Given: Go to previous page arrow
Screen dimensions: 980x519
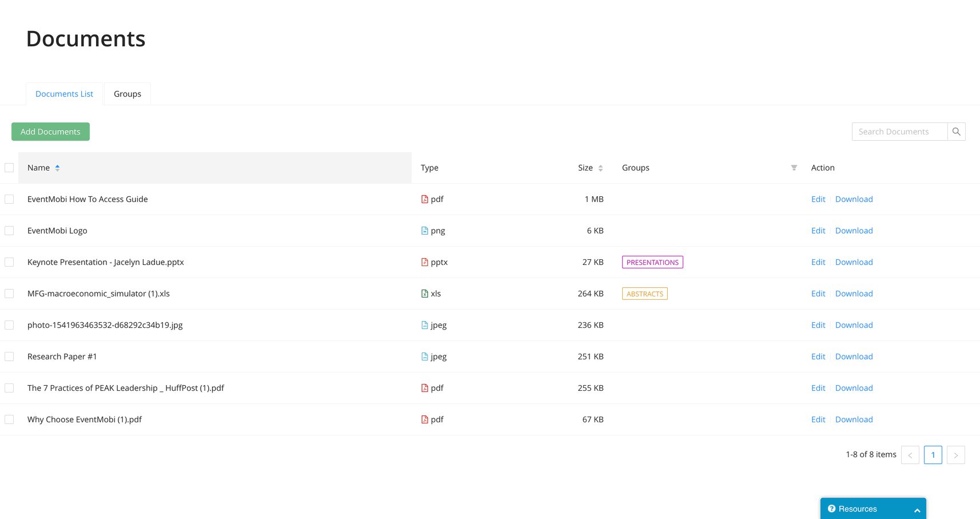Looking at the screenshot, I should 910,455.
